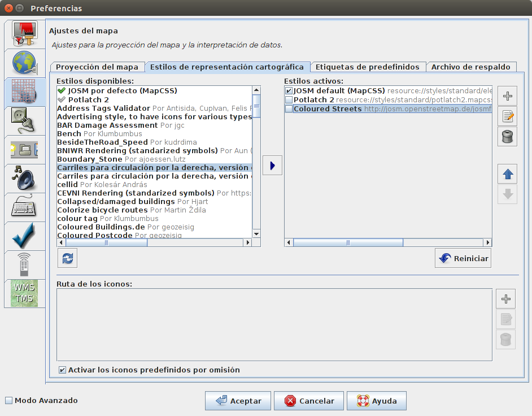Open Validator settings with the blue checkmark icon
Viewport: 532px width, 416px height.
(24, 235)
